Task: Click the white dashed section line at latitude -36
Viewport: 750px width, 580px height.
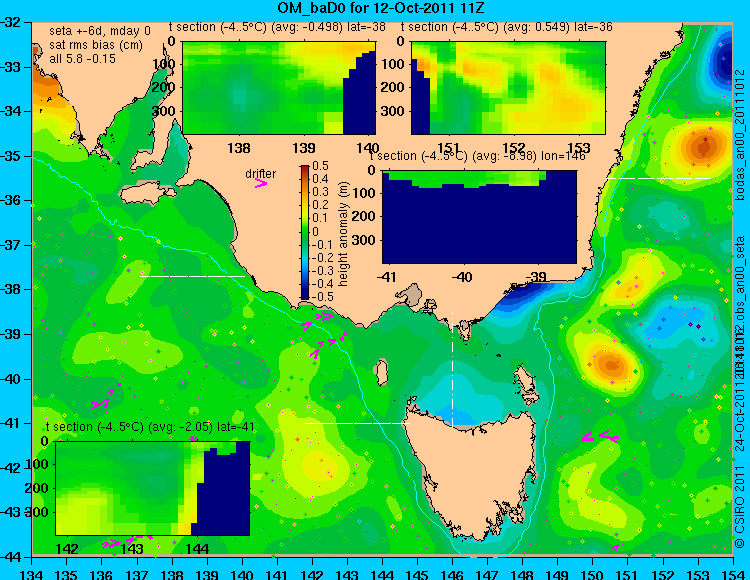Action: (x=660, y=178)
